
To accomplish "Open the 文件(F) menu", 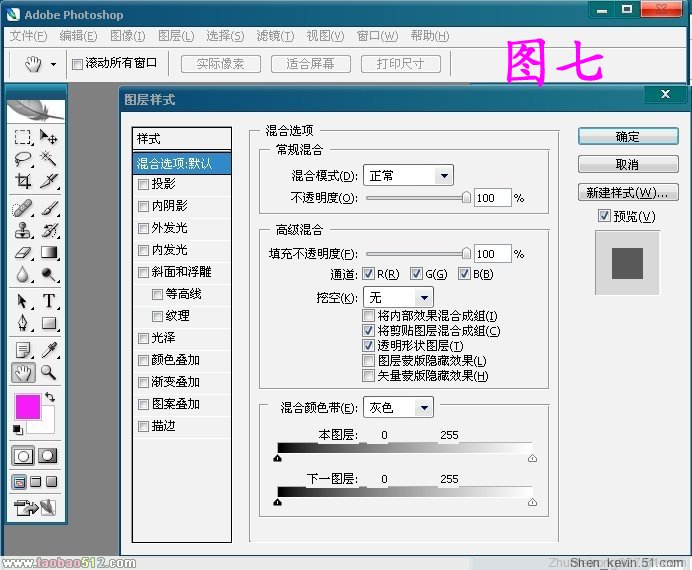I will pos(29,36).
